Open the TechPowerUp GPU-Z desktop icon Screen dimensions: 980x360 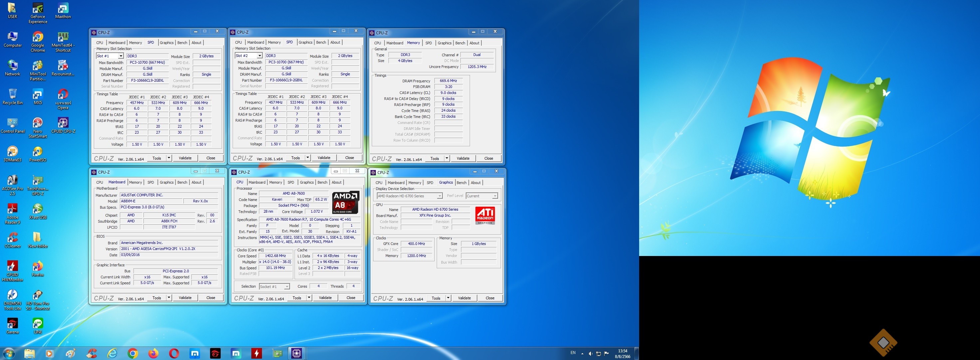tap(38, 181)
